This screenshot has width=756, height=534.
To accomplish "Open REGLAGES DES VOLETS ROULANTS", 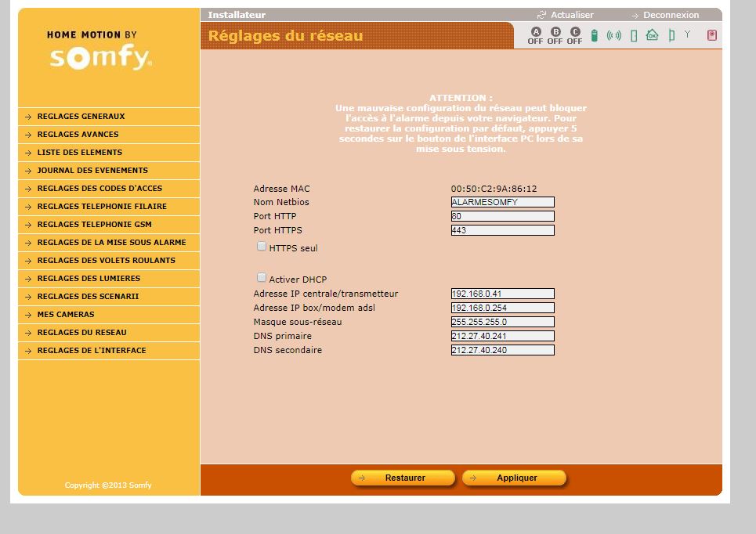I will tap(106, 261).
